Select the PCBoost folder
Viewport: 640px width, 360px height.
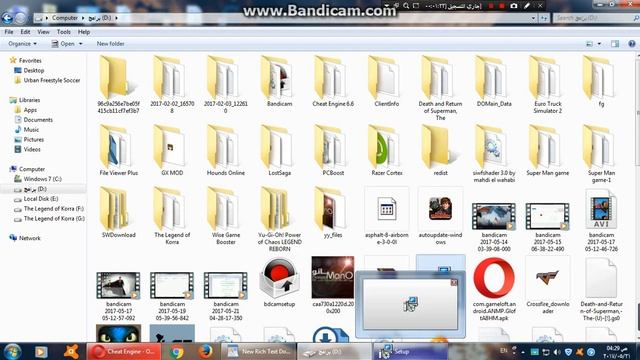pos(333,151)
